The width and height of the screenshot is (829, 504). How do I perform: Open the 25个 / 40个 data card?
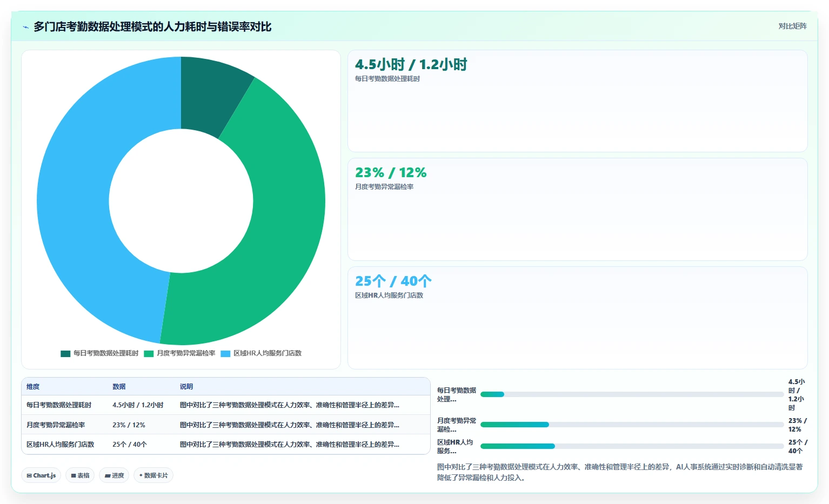(x=577, y=318)
